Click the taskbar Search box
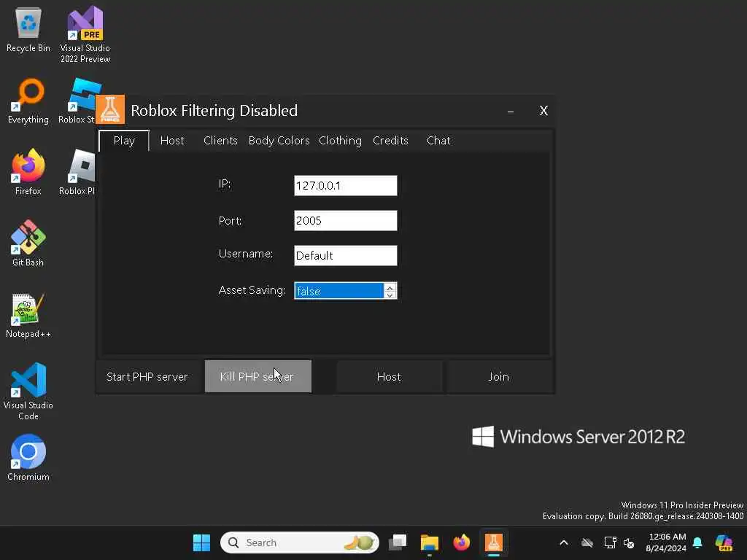The image size is (747, 560). pyautogui.click(x=300, y=542)
